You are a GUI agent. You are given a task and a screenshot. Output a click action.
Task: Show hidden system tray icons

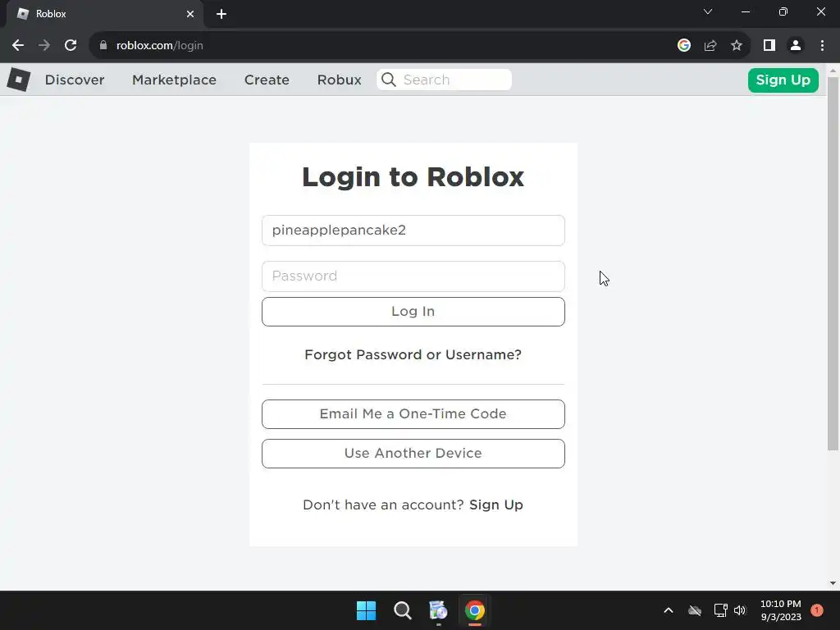669,610
